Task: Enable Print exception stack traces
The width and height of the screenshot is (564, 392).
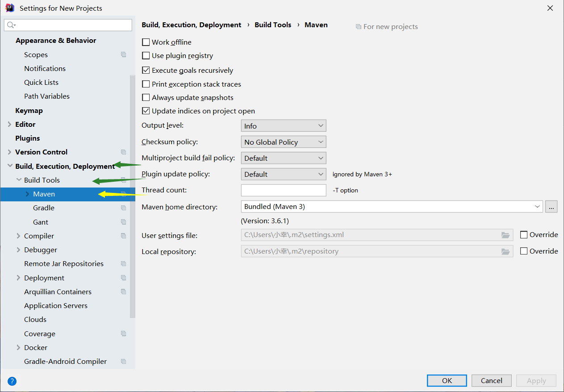Action: (x=146, y=84)
